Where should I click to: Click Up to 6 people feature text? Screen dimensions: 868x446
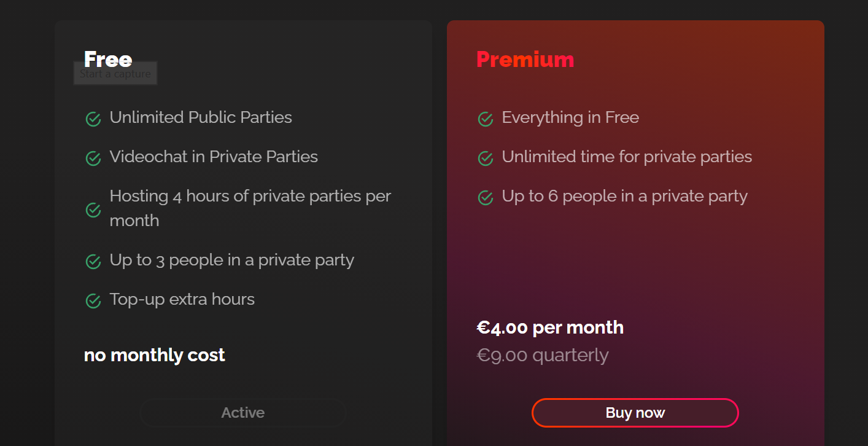coord(624,196)
